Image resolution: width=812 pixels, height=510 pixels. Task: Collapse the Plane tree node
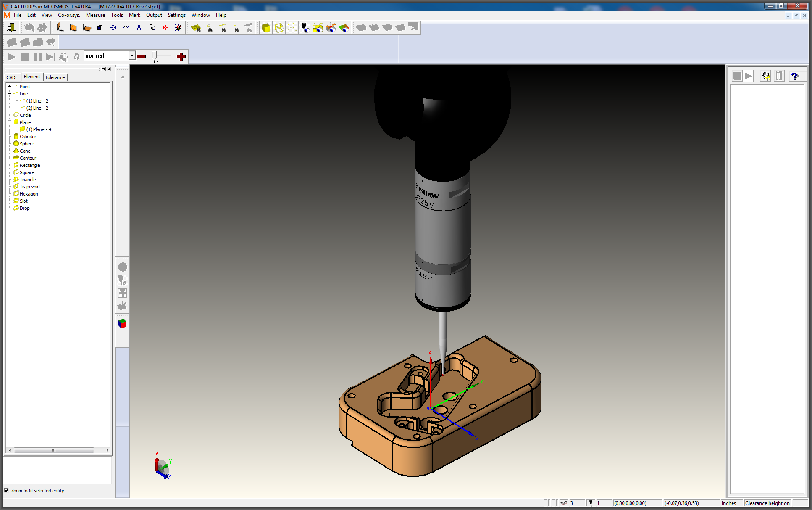(9, 122)
